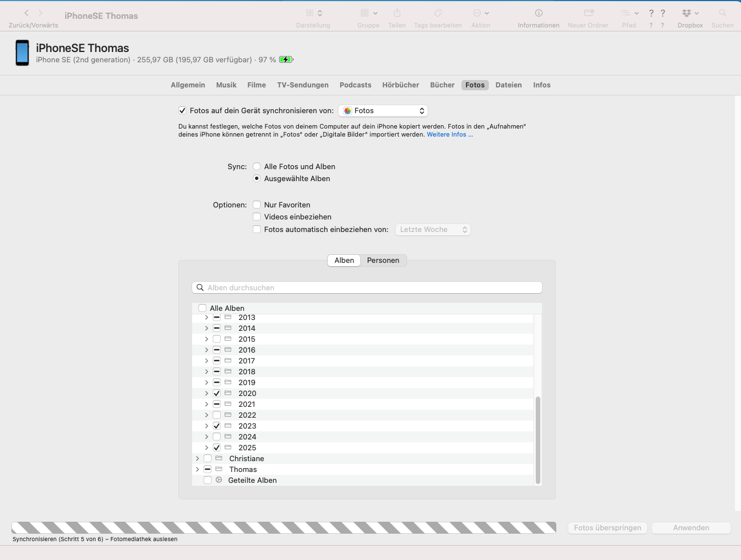Go back with the left arrow in toolbar
The image size is (741, 560).
[26, 13]
